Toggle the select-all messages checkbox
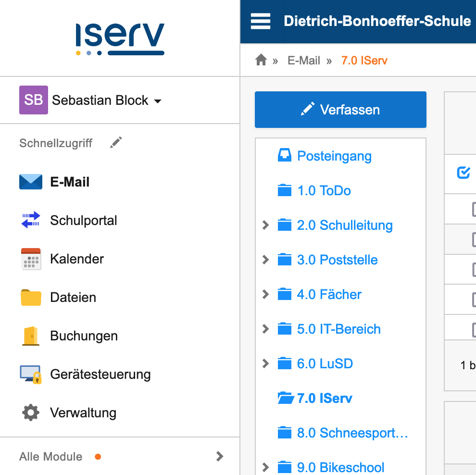The image size is (476, 475). tap(463, 173)
